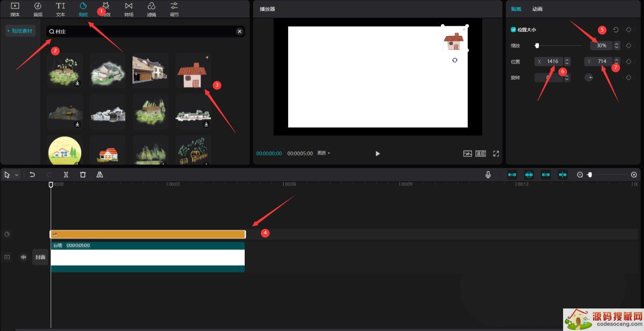Click the timeline zoom-in magnifier icon

[x=634, y=175]
